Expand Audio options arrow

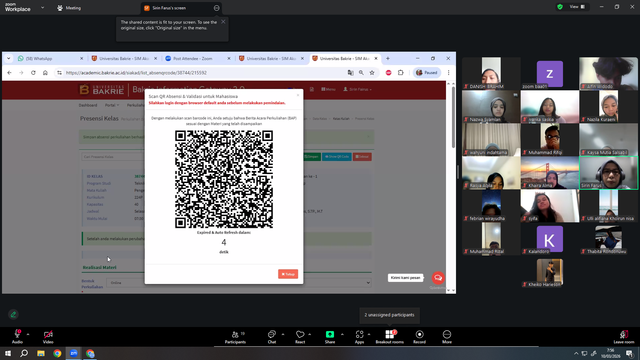[x=28, y=334]
